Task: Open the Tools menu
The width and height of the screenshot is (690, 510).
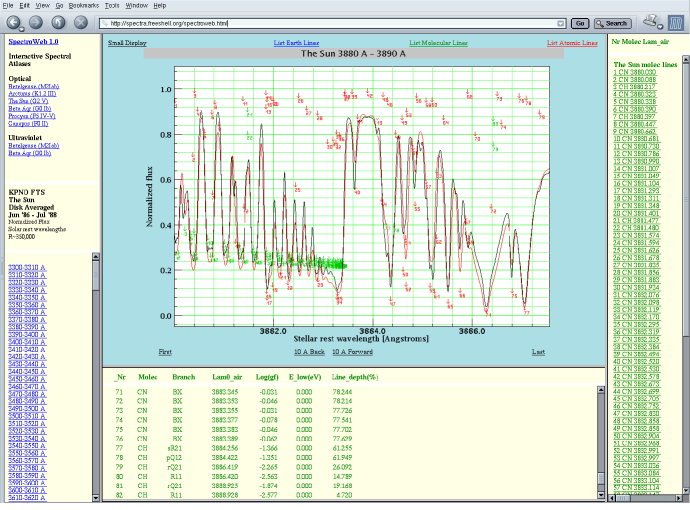Action: point(111,6)
